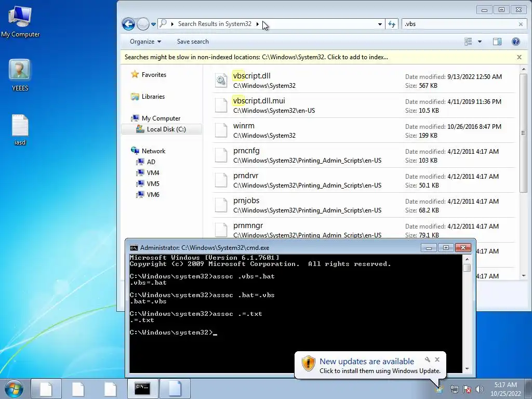Image resolution: width=532 pixels, height=399 pixels.
Task: Click first blank document taskbar icon
Action: [x=46, y=389]
